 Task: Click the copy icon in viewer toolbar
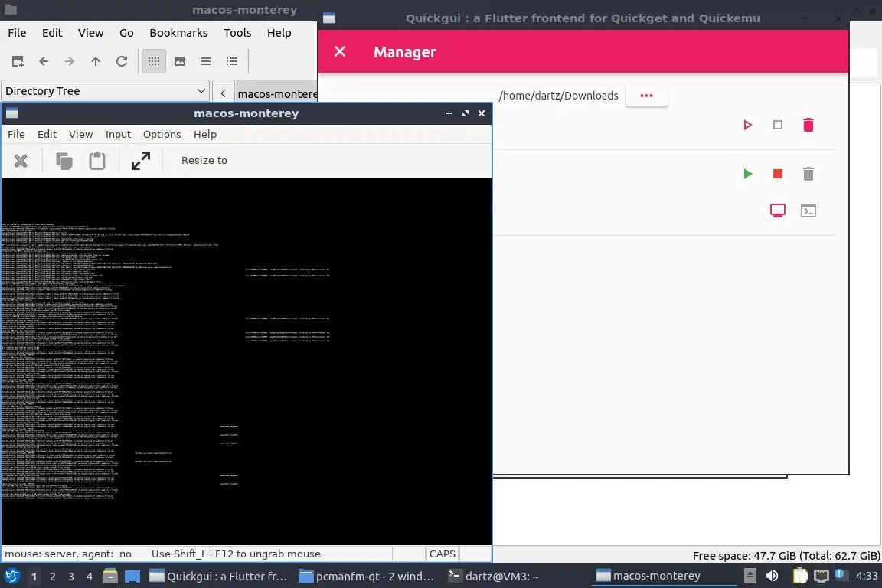(64, 161)
